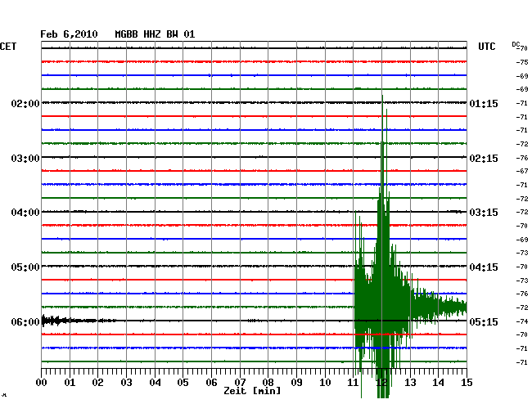This screenshot has height=404, width=532.
Task: Click the station label "MGBB HHZ BW 01"
Action: pos(155,34)
